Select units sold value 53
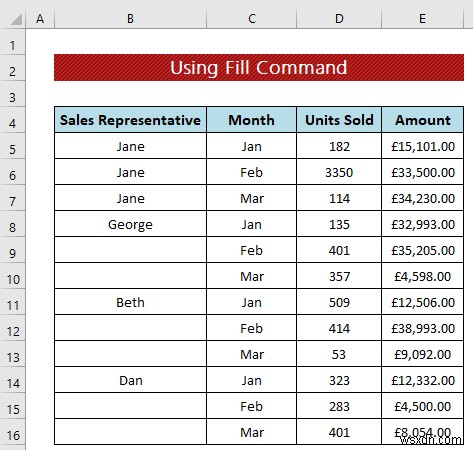The height and width of the screenshot is (450, 473). coord(339,354)
